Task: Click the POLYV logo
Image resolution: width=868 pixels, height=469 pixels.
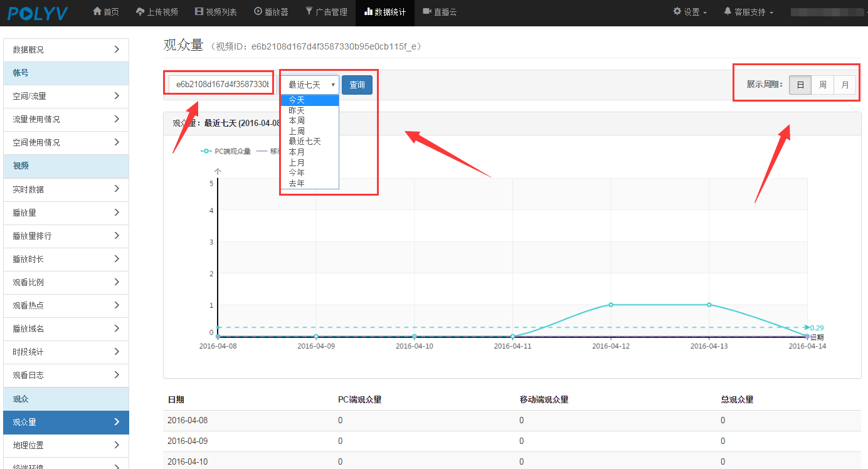Action: point(38,13)
